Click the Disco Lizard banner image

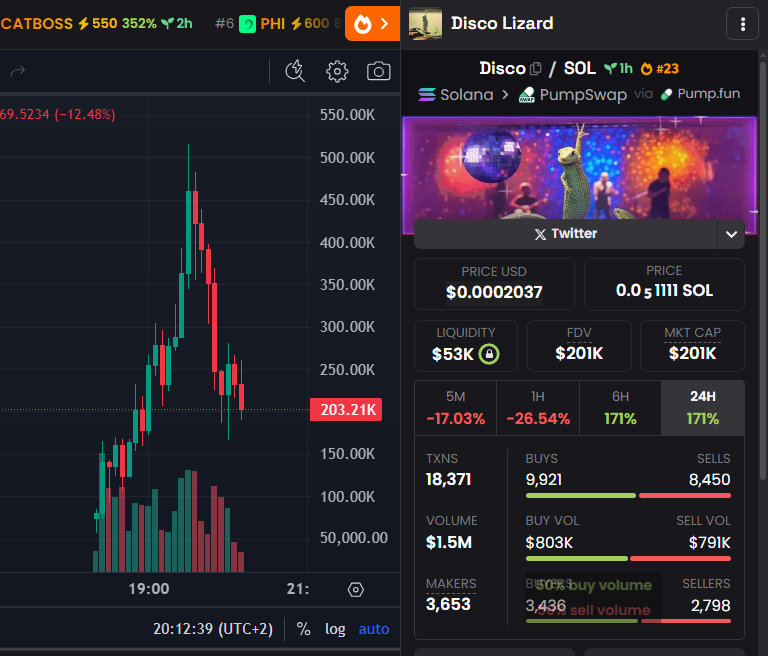[579, 169]
